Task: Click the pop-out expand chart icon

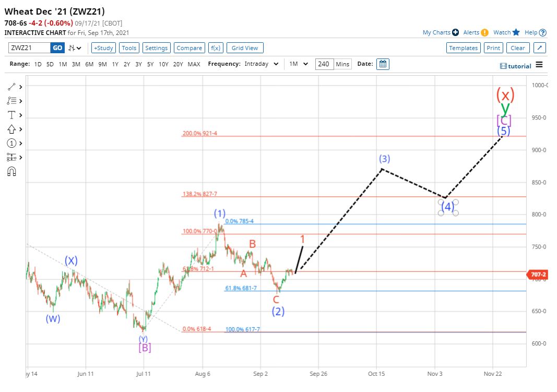Action: pos(539,48)
